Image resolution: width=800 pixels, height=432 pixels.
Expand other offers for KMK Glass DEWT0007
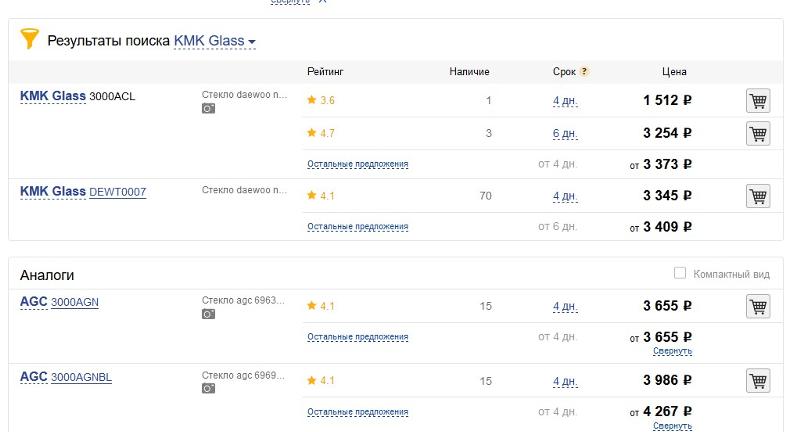358,226
